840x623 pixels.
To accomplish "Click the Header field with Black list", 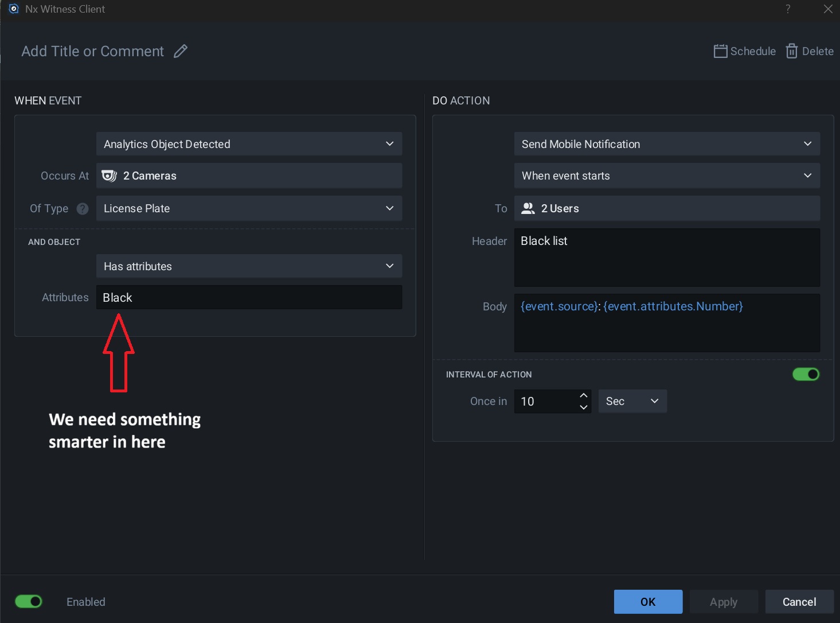I will pos(667,258).
